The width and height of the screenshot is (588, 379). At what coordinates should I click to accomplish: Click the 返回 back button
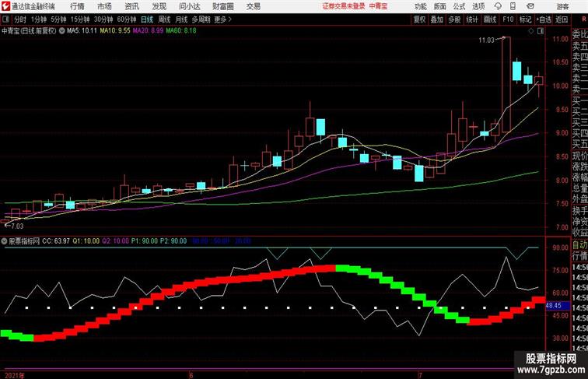tap(562, 19)
